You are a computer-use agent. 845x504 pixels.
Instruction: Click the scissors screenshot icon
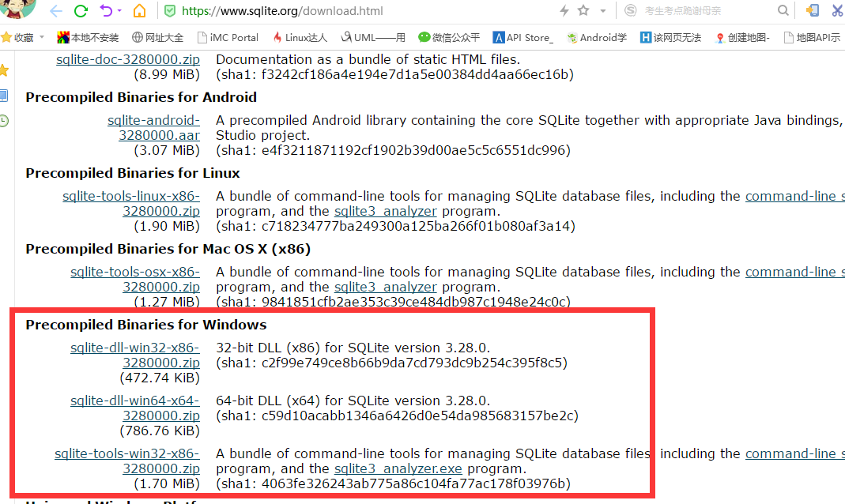pyautogui.click(x=837, y=10)
